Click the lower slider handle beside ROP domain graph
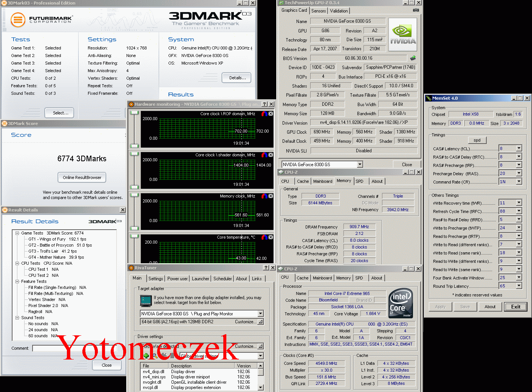Image resolution: width=532 pixels, height=392 pixels. (134, 146)
